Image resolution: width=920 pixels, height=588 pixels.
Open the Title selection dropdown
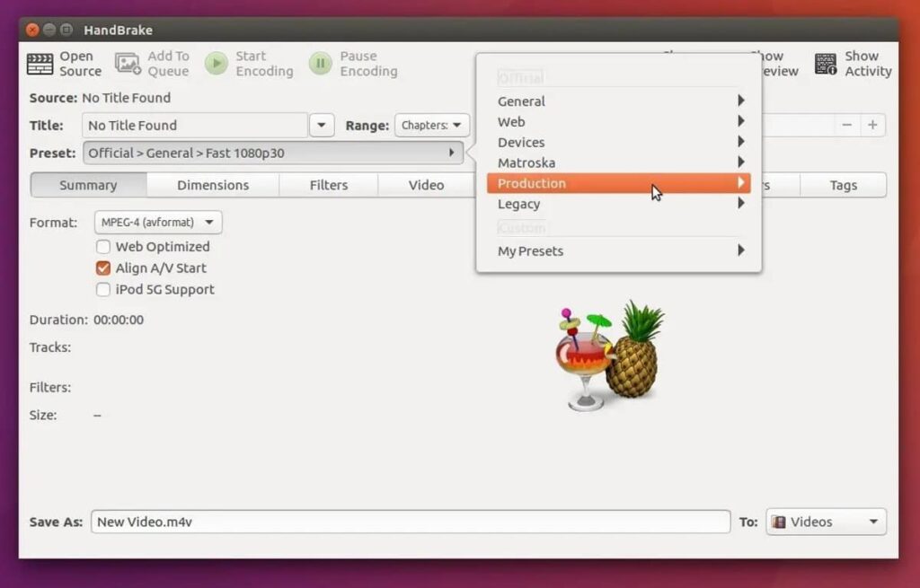click(321, 125)
